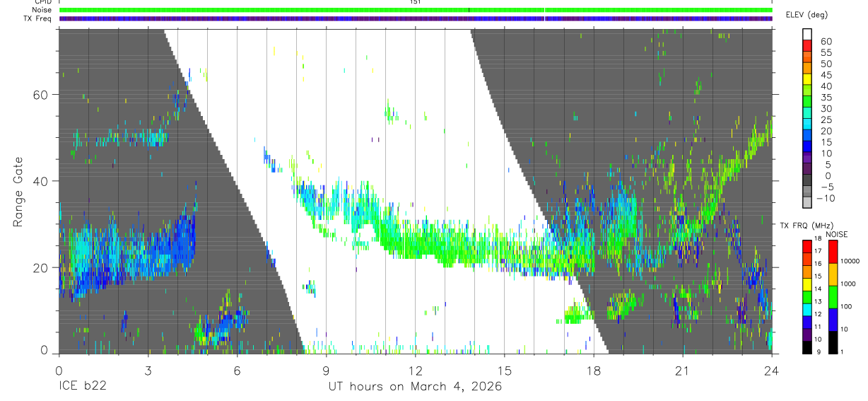Click the "45" value on the elevation colorbar
868x401 pixels.
coord(826,75)
